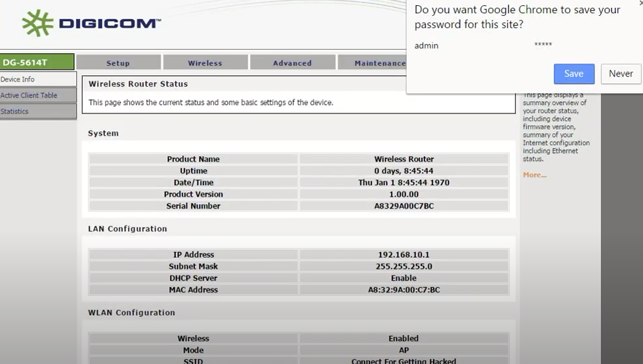Screen dimensions: 643x364
Task: Close the Chrome save password popup
Action: (640, 3)
